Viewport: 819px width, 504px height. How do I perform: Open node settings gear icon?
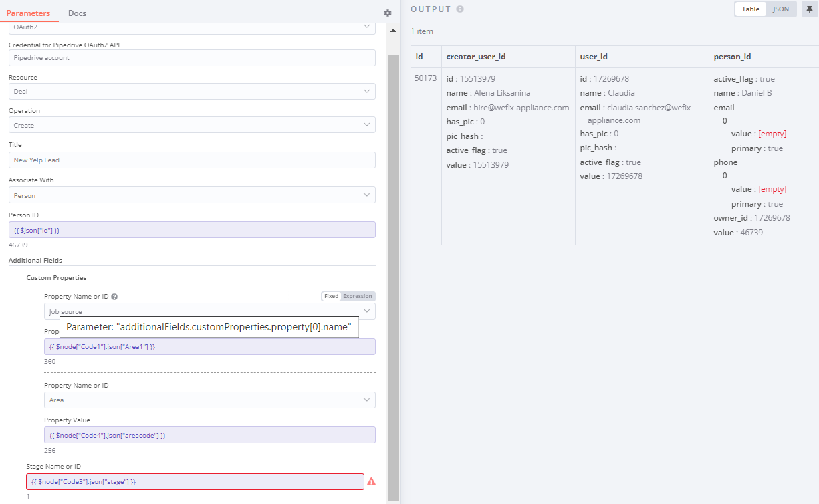point(388,13)
